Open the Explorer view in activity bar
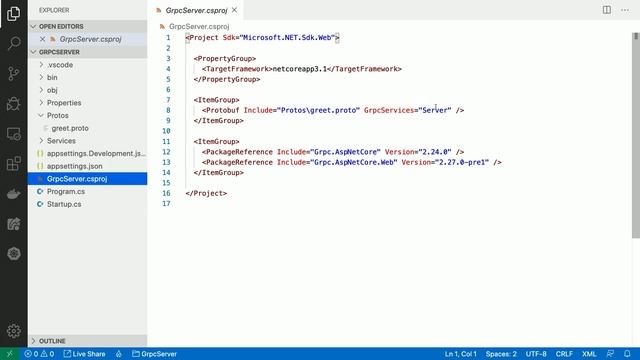Image resolution: width=640 pixels, height=360 pixels. point(13,14)
